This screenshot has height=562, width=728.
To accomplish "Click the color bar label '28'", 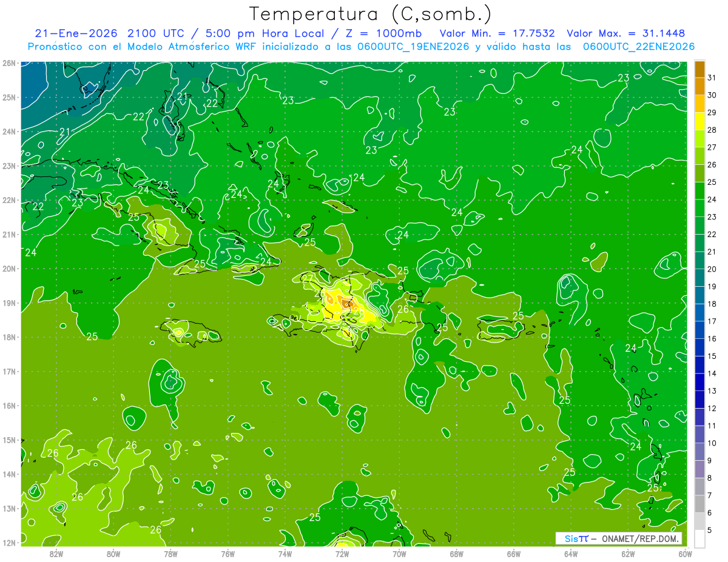I will 712,130.
